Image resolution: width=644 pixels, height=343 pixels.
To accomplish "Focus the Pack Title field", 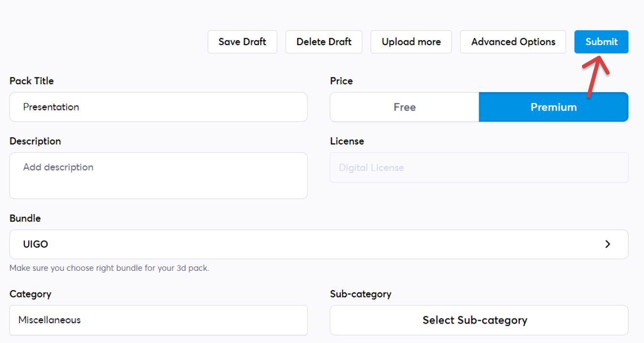I will point(159,107).
